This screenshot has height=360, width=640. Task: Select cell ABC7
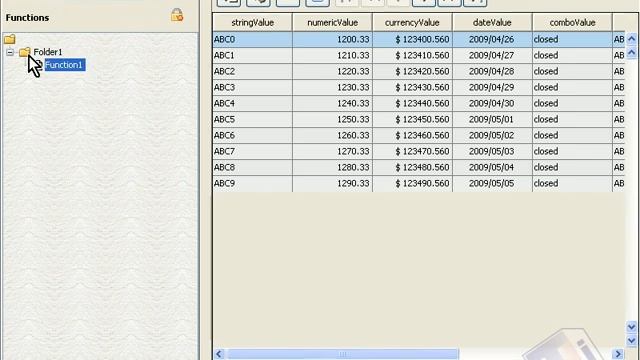tap(252, 151)
